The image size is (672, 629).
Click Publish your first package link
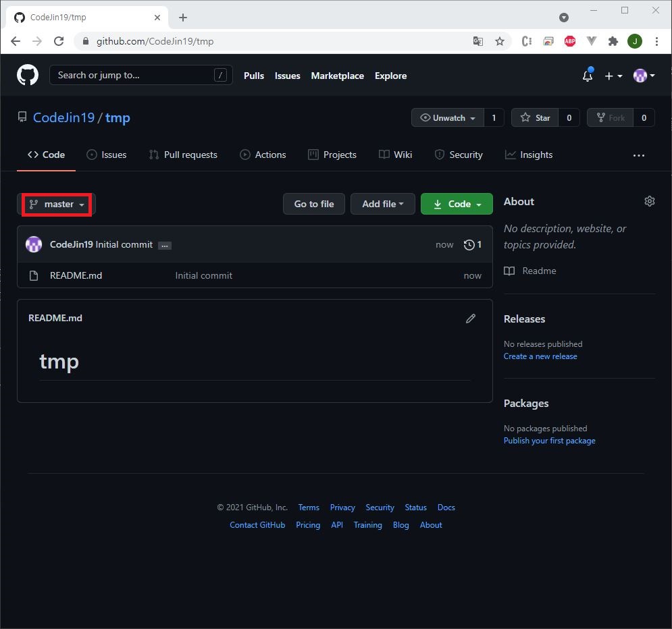click(549, 441)
